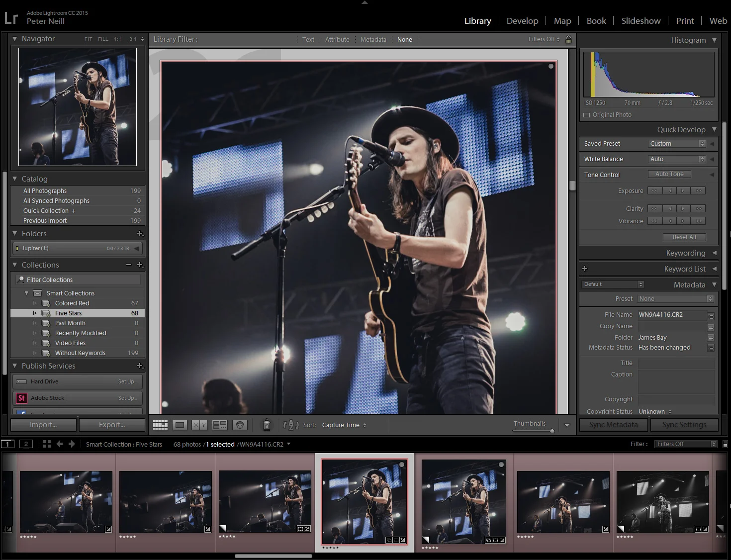
Task: Go forward with filmstrip right arrow
Action: pos(72,444)
